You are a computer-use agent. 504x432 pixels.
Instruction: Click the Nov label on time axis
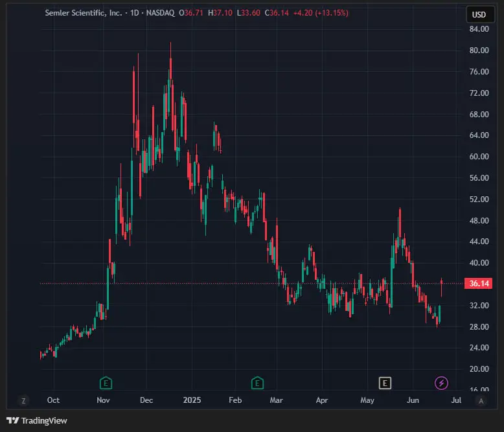click(103, 400)
